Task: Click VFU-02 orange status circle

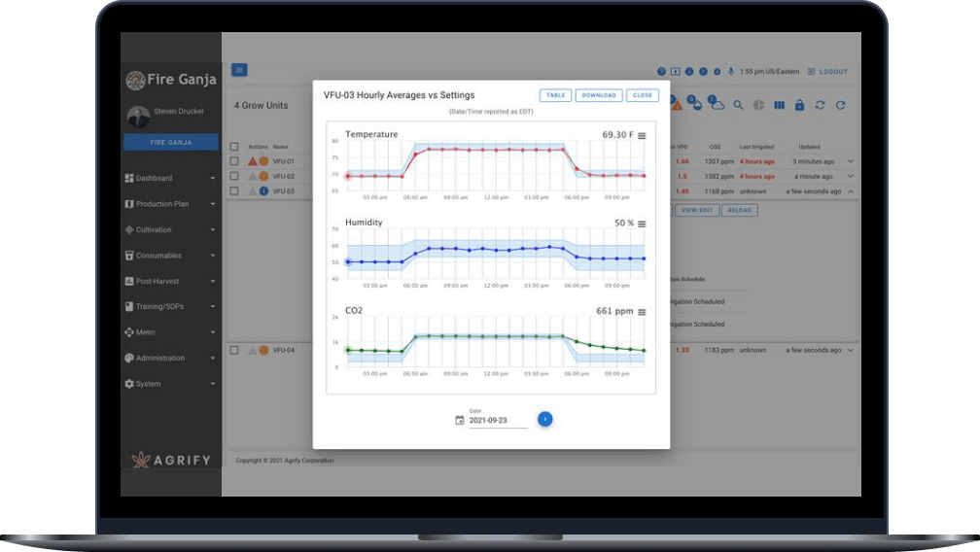Action: pos(263,176)
